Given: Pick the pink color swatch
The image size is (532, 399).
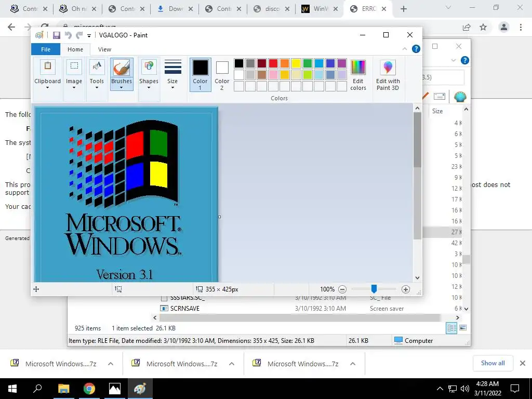Looking at the screenshot, I should pyautogui.click(x=273, y=75).
